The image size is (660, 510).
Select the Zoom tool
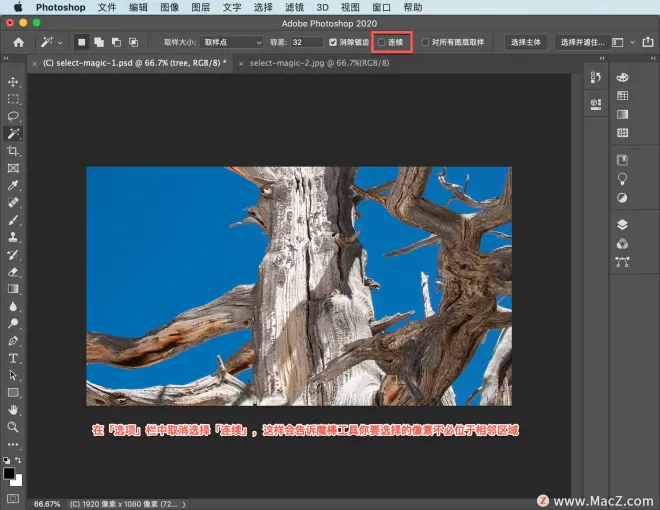pos(13,427)
